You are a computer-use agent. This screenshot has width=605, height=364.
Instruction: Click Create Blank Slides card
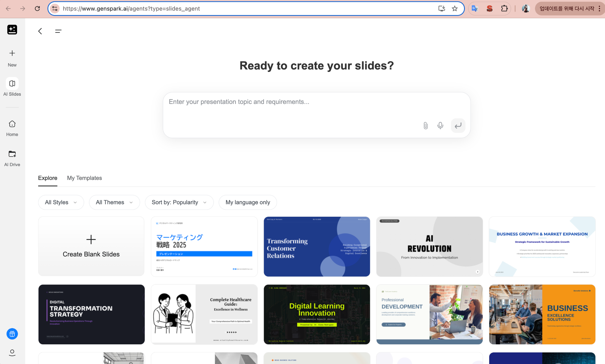(x=91, y=246)
